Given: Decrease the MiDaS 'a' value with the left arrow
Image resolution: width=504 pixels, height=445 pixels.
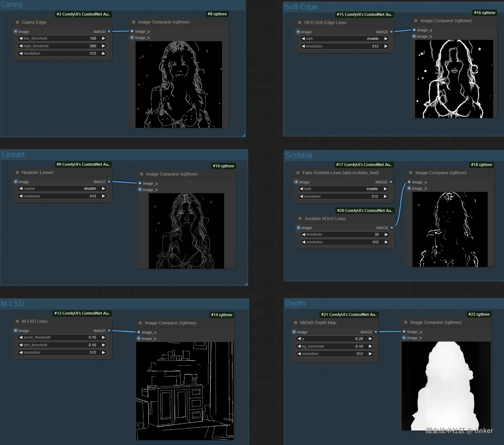Looking at the screenshot, I should click(x=299, y=339).
